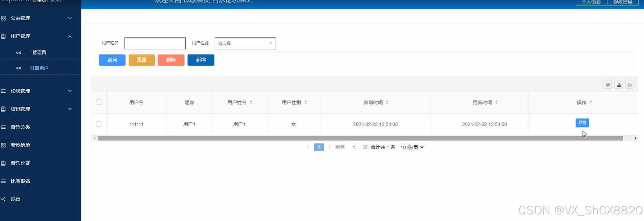Click the 查询 search button

point(112,60)
